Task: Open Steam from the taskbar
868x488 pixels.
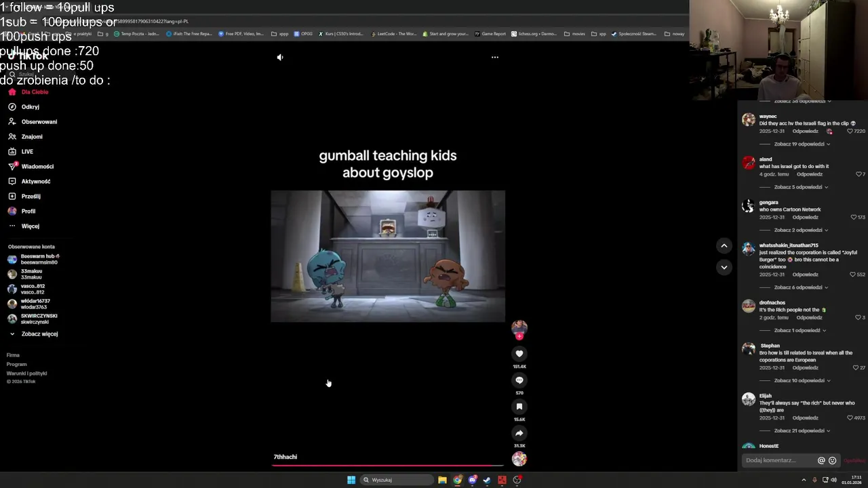Action: click(x=487, y=480)
